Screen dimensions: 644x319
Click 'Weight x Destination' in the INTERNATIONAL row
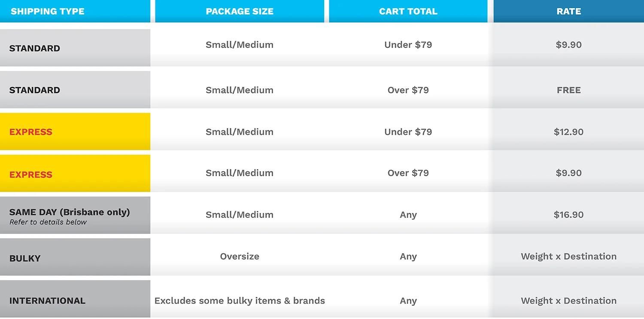[568, 301]
